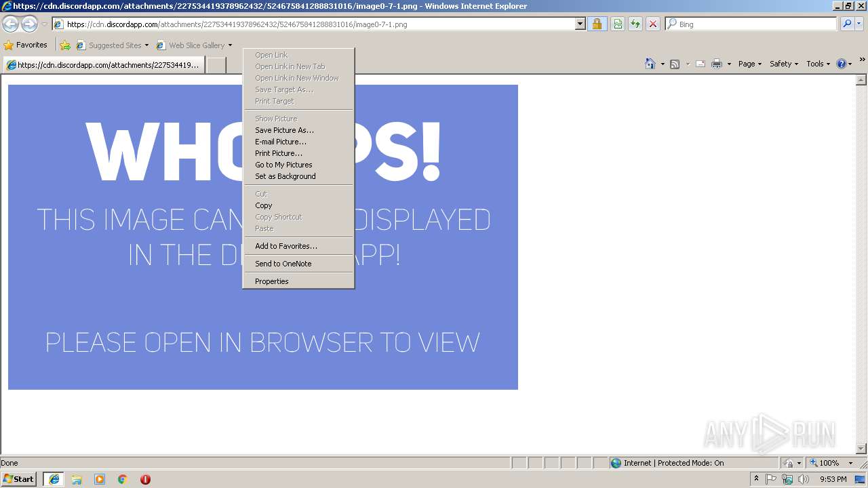Click Protected Mode: On status text
This screenshot has height=488, width=868.
point(690,463)
